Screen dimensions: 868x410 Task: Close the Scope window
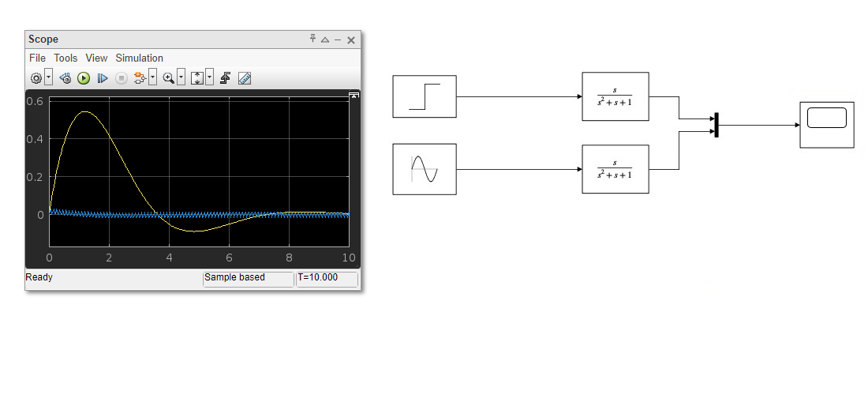coord(351,39)
